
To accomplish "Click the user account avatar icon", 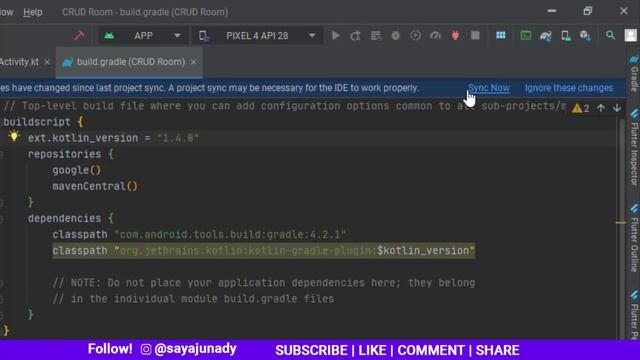I will [630, 36].
